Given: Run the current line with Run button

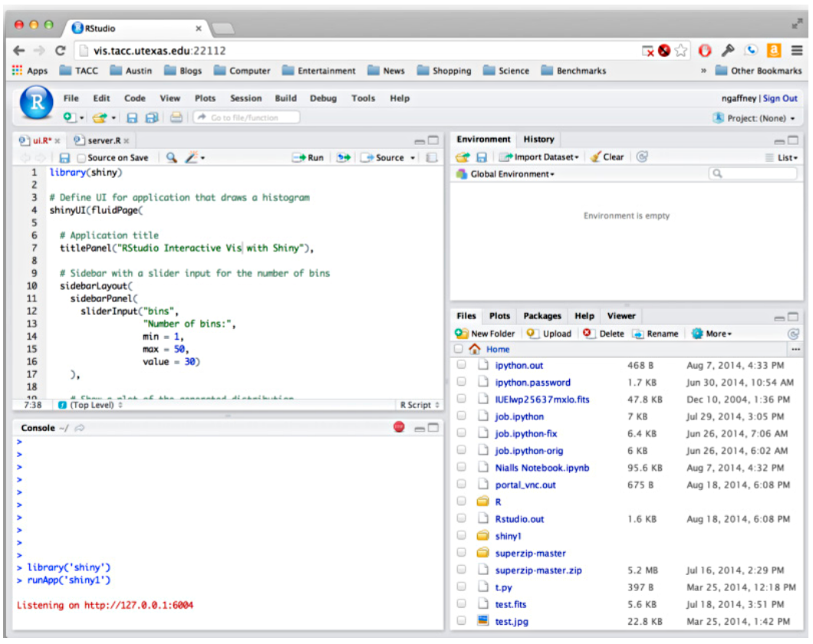Looking at the screenshot, I should pos(308,157).
